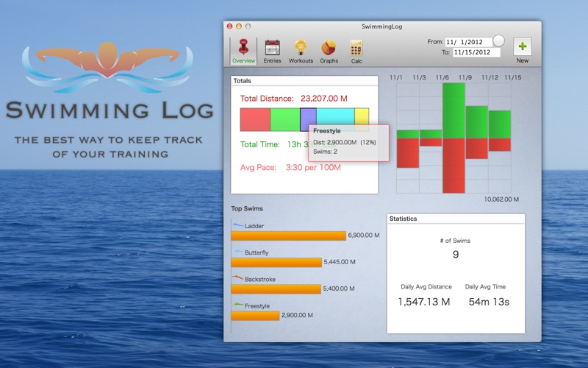Click the 10,062.00 M chart label

[x=501, y=199]
